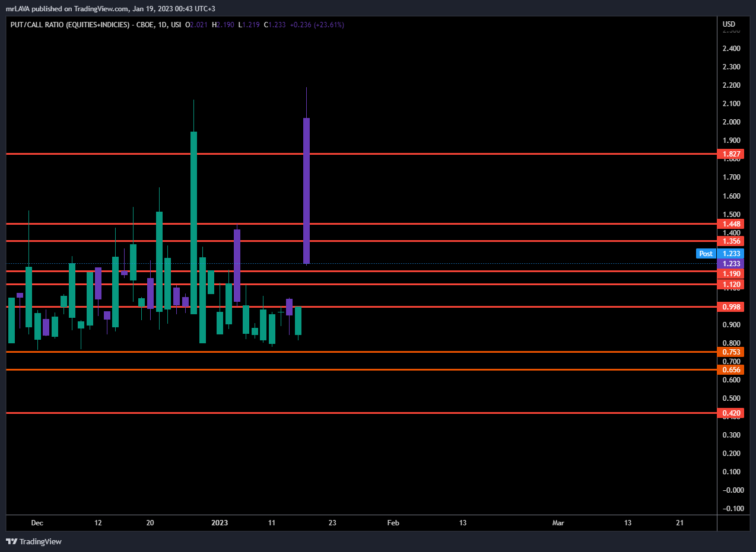Click the 1.900 price axis tick
The height and width of the screenshot is (552, 756).
732,141
